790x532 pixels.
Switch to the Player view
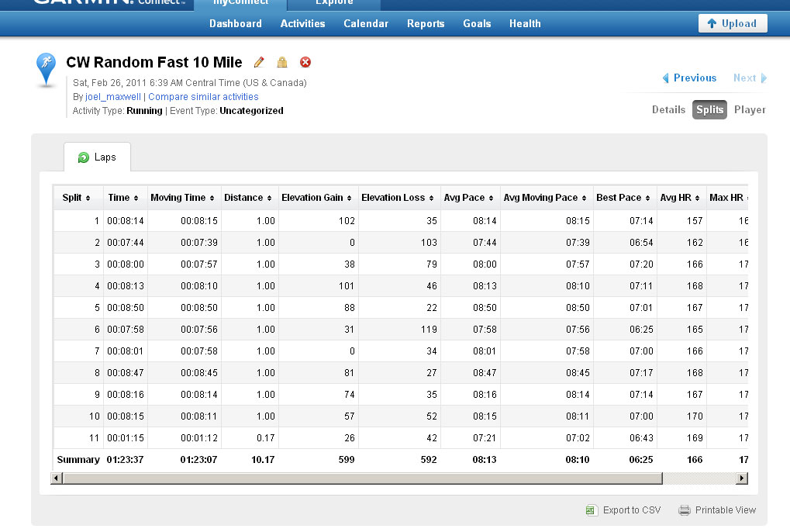coord(750,110)
